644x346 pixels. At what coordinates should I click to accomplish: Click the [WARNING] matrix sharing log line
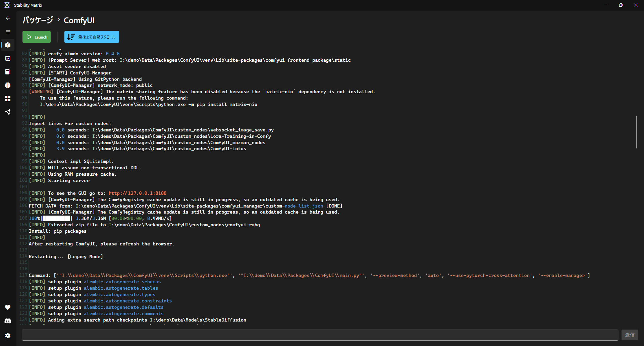coord(202,92)
